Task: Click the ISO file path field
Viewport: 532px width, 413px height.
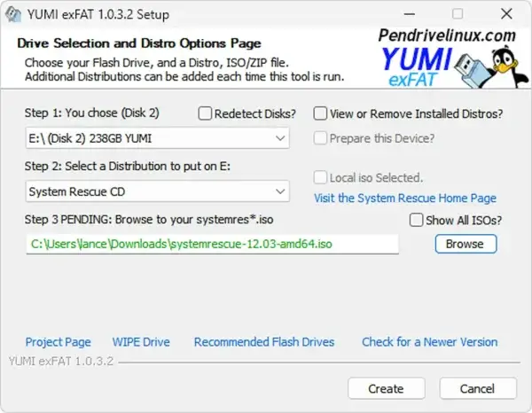Action: tap(211, 244)
